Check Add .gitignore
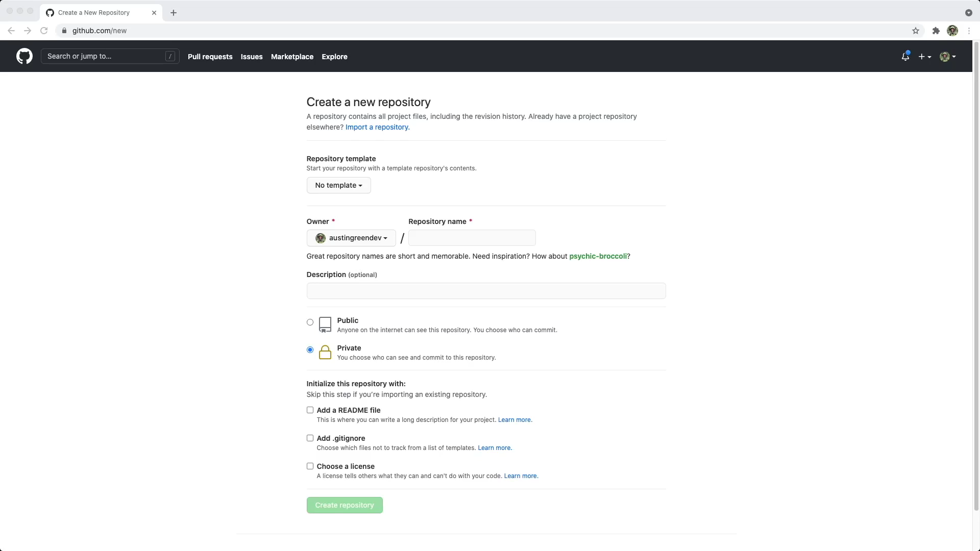The image size is (980, 551). [x=310, y=438]
